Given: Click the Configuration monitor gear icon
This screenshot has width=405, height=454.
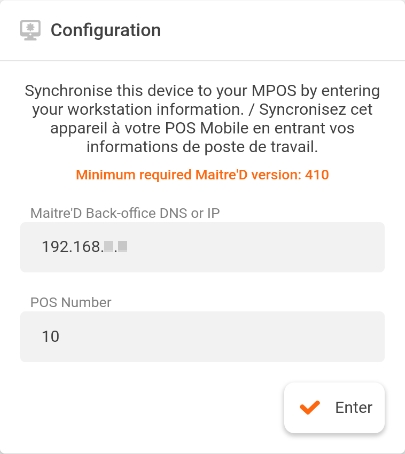Looking at the screenshot, I should tap(30, 30).
